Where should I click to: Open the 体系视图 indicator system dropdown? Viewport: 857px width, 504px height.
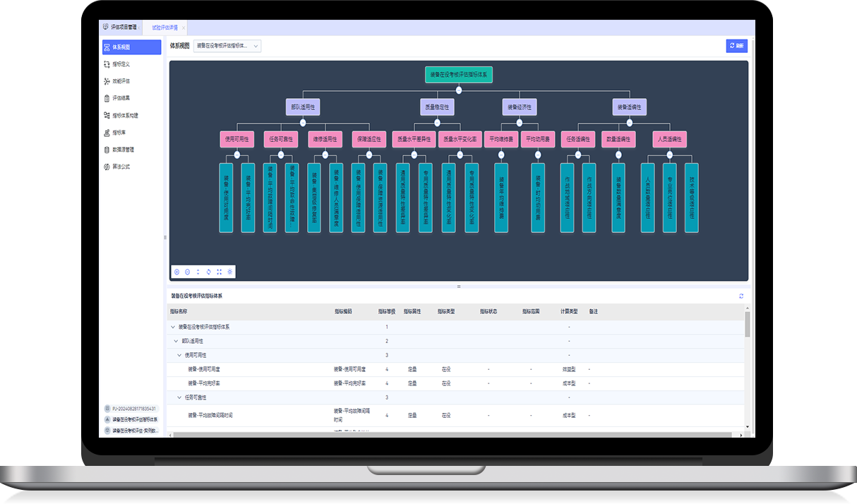pos(228,46)
